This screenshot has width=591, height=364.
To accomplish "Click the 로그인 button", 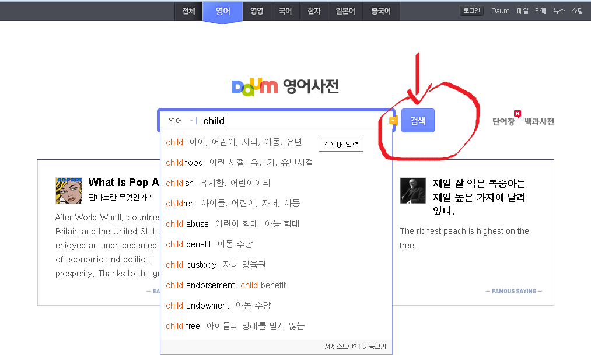I will [x=471, y=10].
